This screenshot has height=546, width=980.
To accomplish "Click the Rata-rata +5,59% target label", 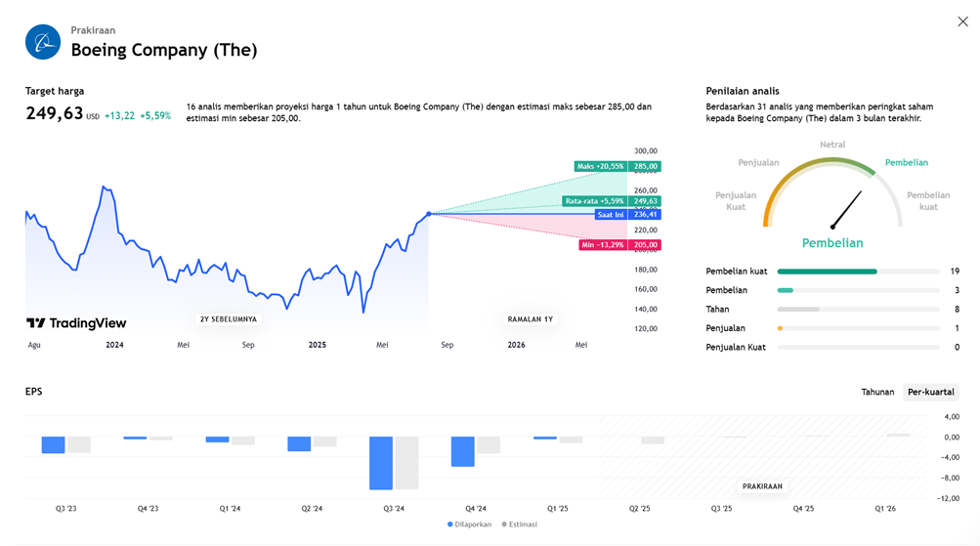I will point(612,201).
